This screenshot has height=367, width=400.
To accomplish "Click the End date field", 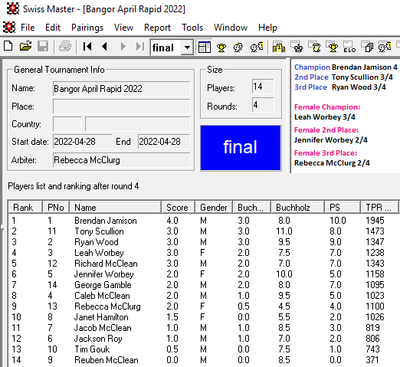I will [164, 142].
